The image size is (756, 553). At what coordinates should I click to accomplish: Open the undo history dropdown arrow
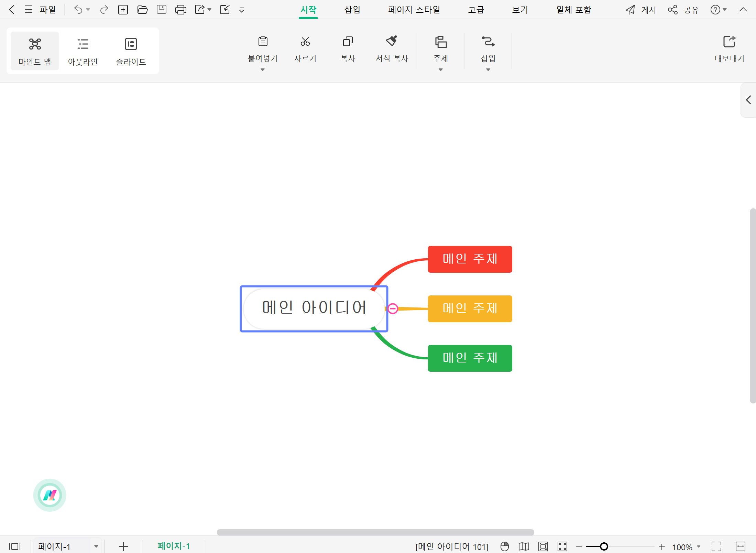point(88,10)
